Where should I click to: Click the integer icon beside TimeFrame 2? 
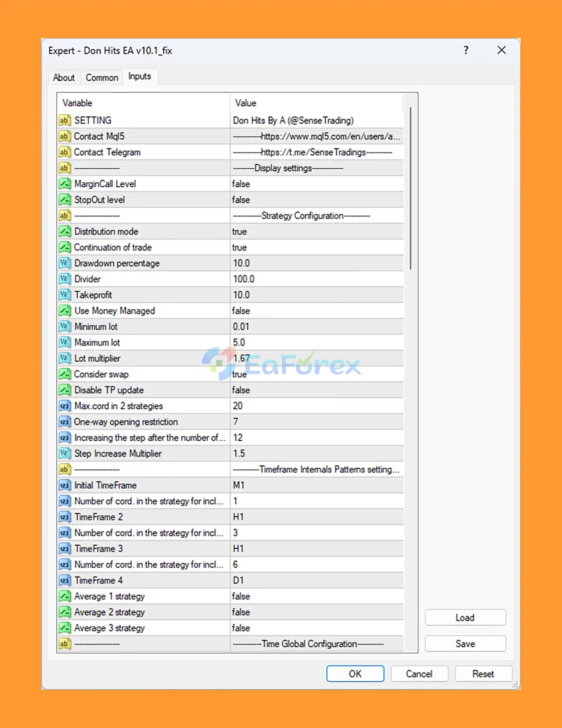(65, 517)
